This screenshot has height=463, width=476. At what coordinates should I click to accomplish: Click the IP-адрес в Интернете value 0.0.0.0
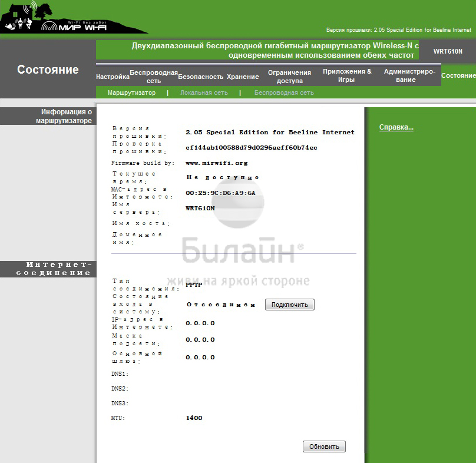pyautogui.click(x=200, y=323)
